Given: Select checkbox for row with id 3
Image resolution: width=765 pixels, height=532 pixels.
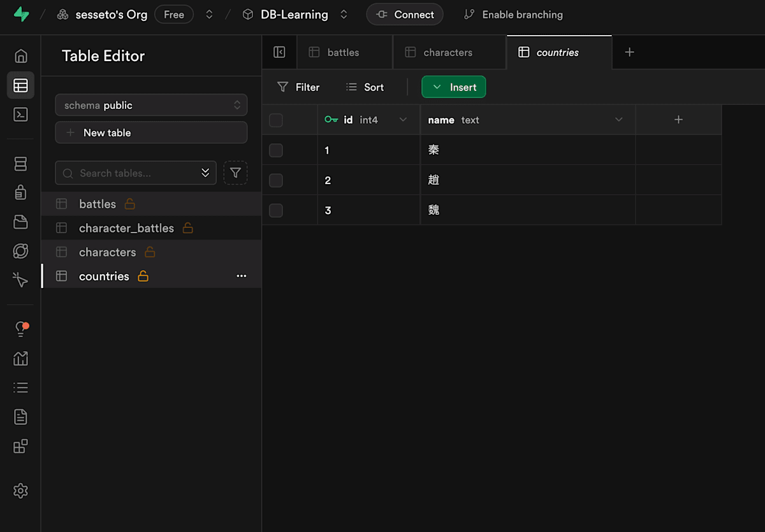Looking at the screenshot, I should [x=276, y=210].
